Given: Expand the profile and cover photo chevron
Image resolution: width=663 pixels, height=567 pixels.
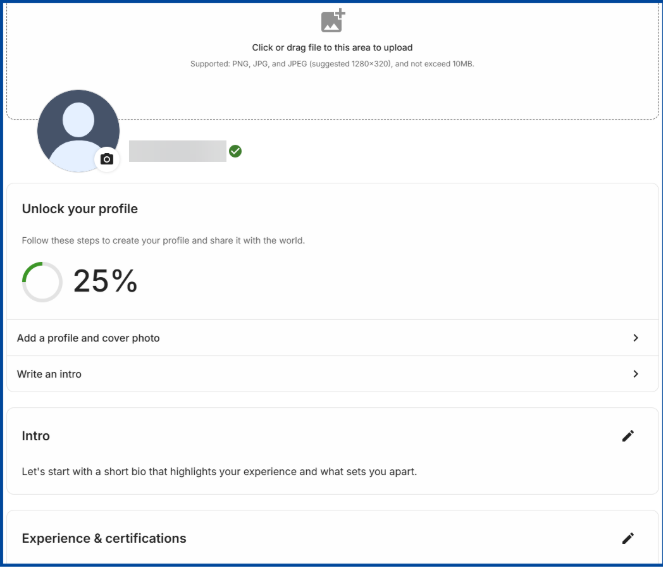Looking at the screenshot, I should (x=636, y=338).
